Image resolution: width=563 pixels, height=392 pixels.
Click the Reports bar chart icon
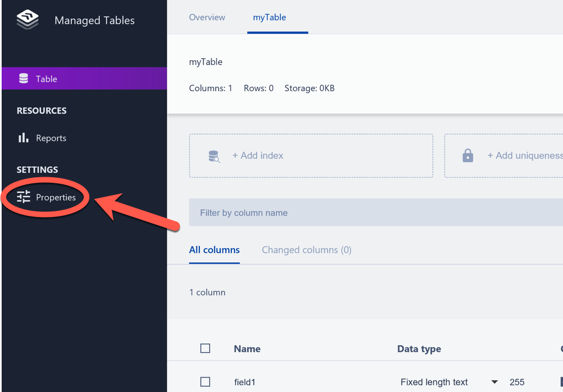[x=23, y=138]
